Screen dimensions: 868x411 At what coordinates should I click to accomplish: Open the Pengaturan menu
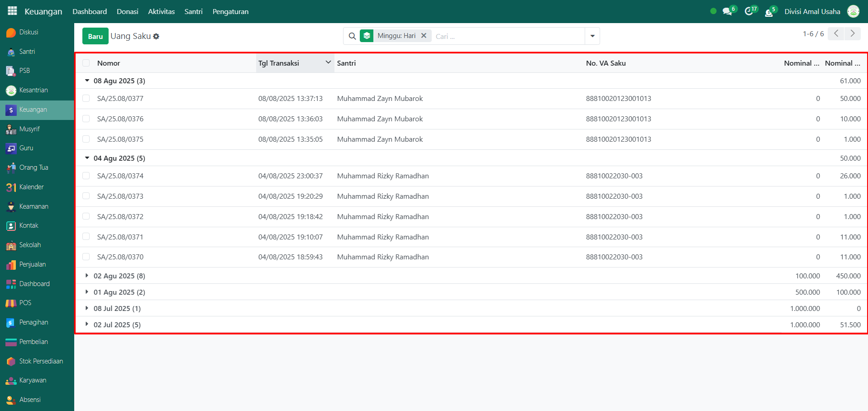230,12
